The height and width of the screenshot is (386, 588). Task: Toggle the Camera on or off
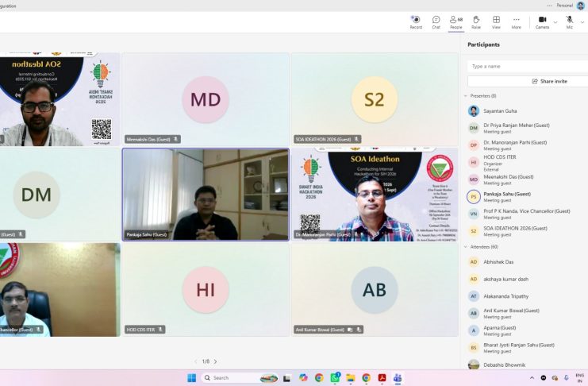click(x=542, y=22)
